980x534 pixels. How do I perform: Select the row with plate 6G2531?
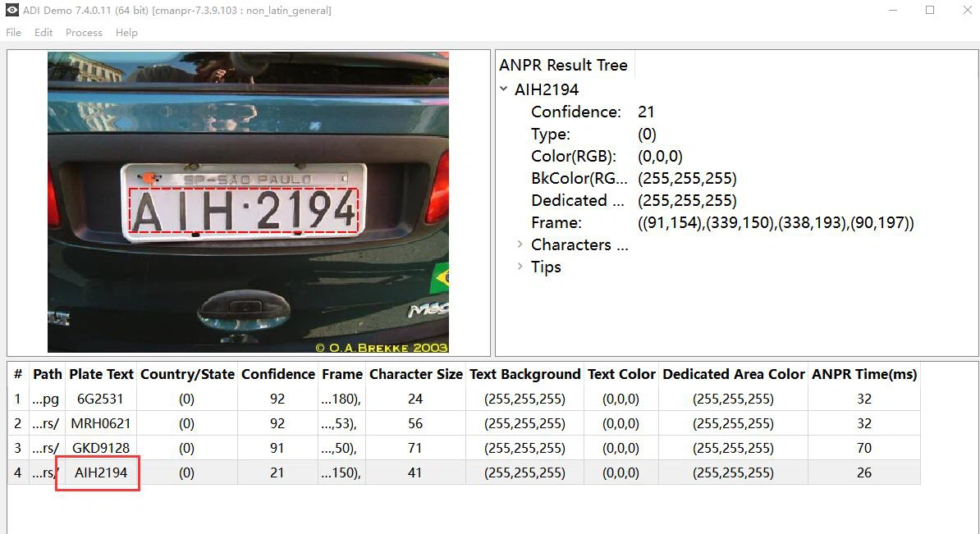click(101, 399)
